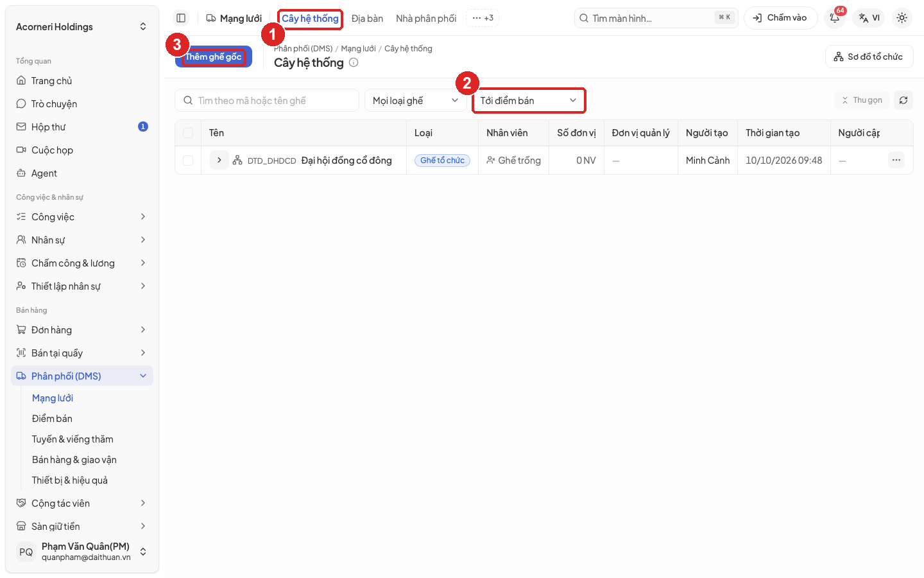Show the +3 more tabs
The image size is (924, 578).
click(x=483, y=18)
